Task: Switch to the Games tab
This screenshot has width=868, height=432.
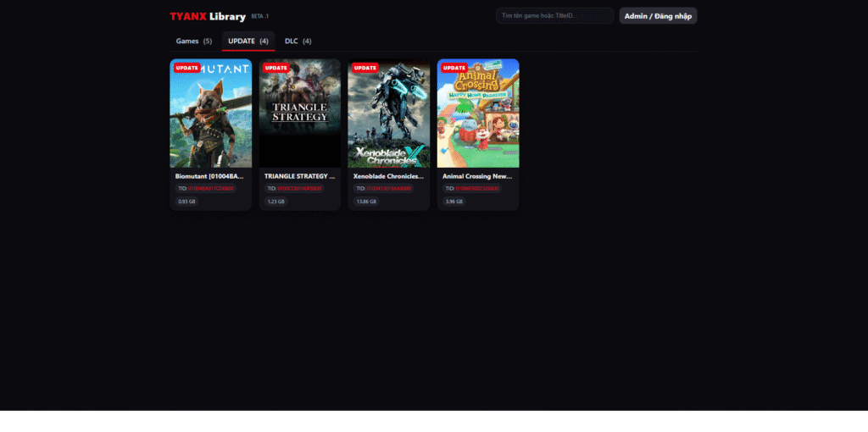Action: [193, 41]
